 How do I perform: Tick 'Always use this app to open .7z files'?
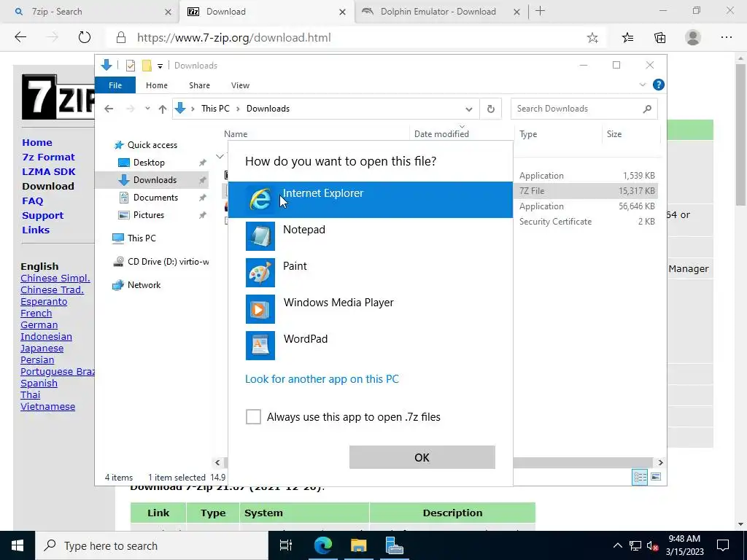click(x=253, y=416)
